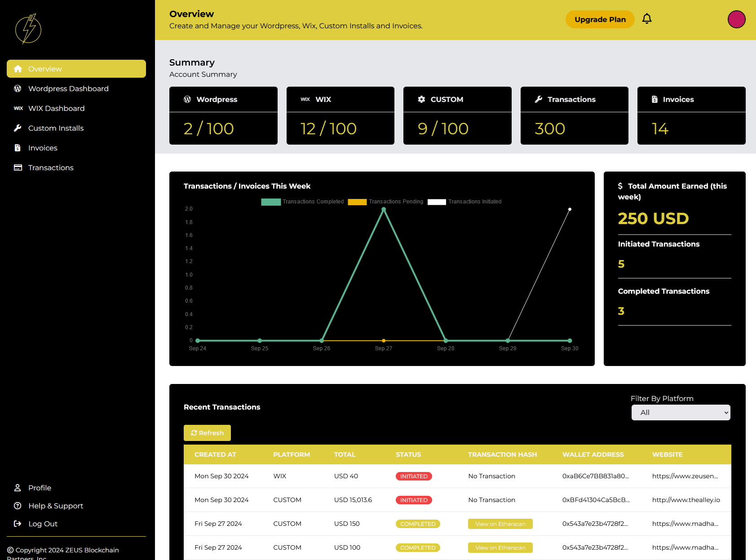Open the Wordpress Dashboard from the sidebar
The height and width of the screenshot is (560, 756).
(68, 88)
